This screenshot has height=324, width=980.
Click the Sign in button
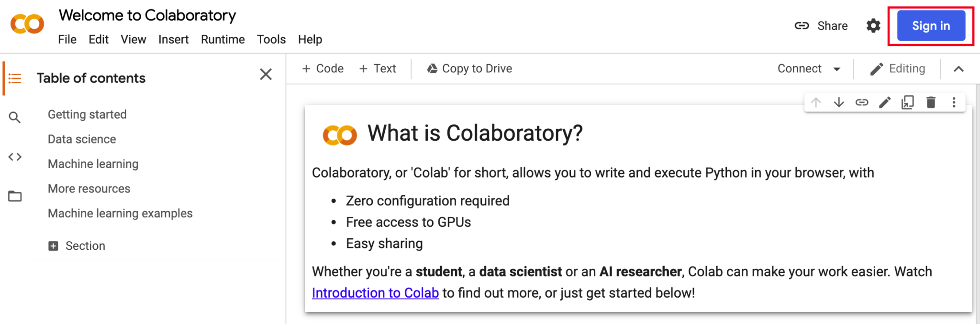point(929,26)
